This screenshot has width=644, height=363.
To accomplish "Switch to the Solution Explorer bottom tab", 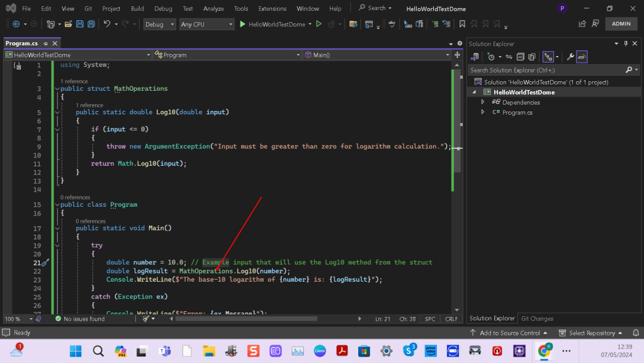I will coord(492,319).
